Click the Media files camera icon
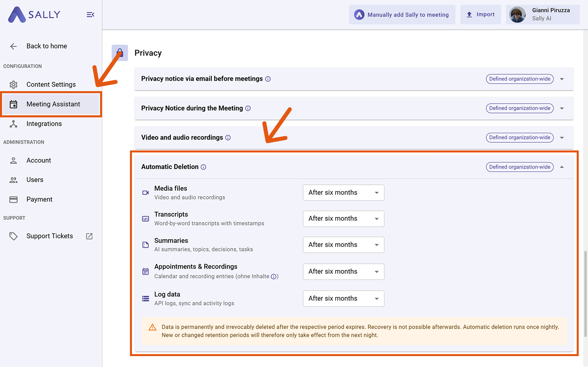 tap(145, 192)
